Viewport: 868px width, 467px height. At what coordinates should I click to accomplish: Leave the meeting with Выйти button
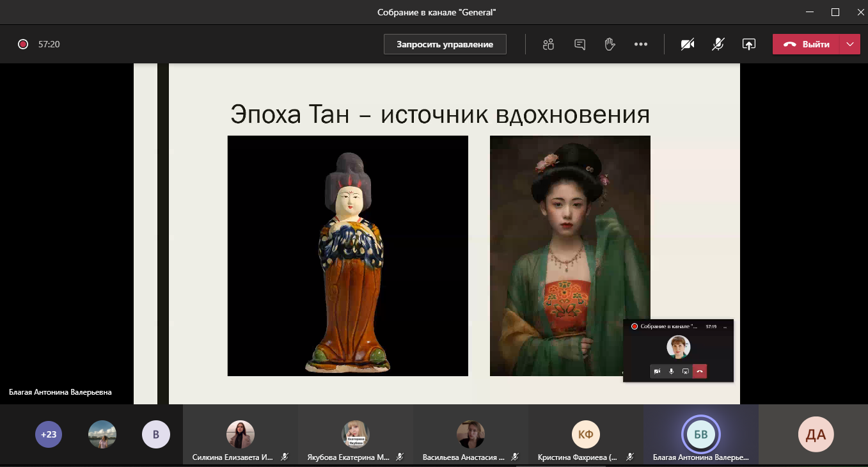[807, 44]
